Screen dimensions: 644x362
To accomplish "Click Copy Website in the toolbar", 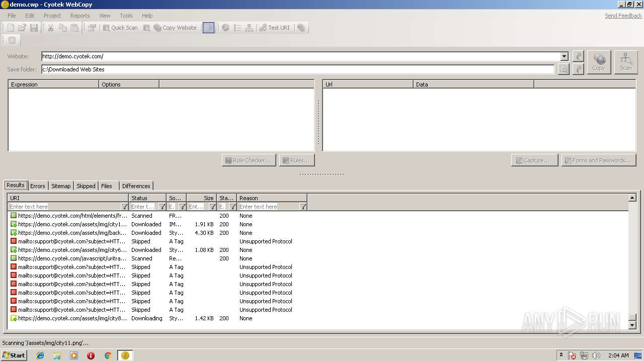I will point(175,28).
